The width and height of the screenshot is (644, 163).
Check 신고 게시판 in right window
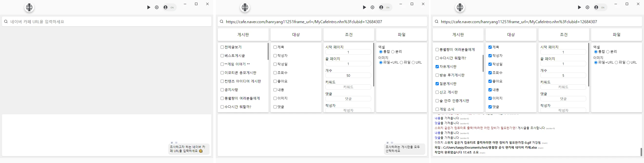437,92
